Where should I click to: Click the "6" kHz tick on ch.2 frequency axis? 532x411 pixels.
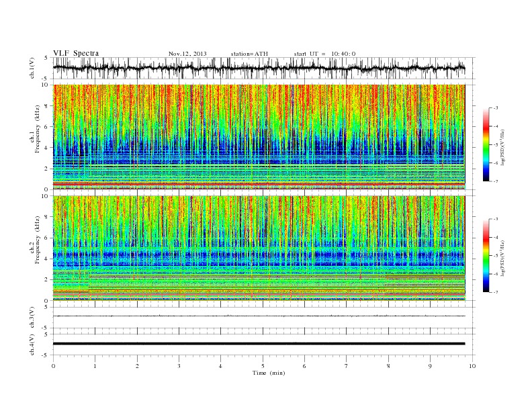click(x=47, y=238)
